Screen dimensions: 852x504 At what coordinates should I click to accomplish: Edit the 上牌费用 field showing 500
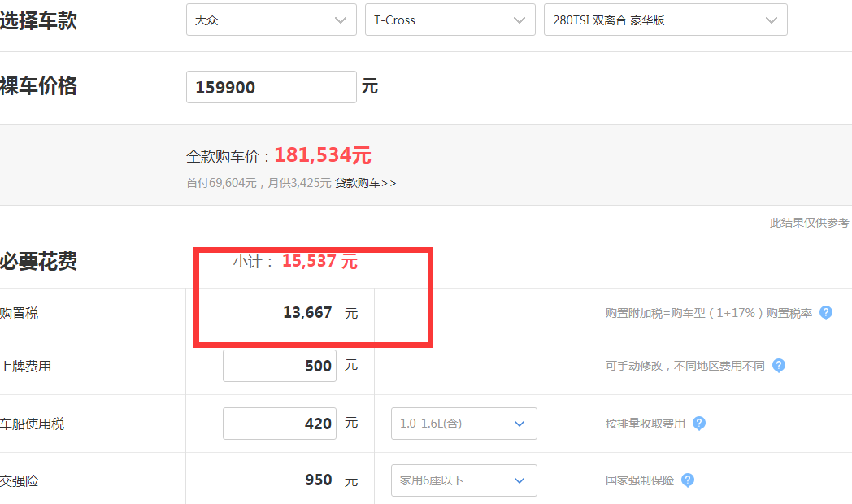pyautogui.click(x=280, y=366)
